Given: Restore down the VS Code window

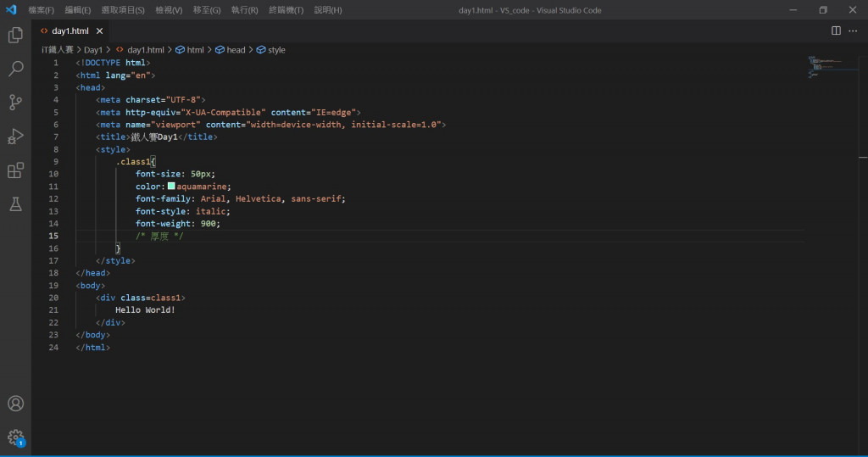Looking at the screenshot, I should click(823, 10).
